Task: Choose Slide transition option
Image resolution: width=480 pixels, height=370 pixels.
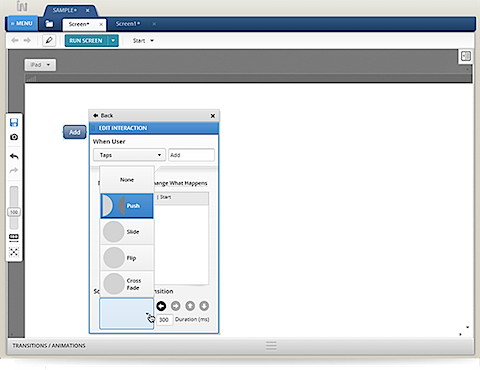Action: [127, 232]
